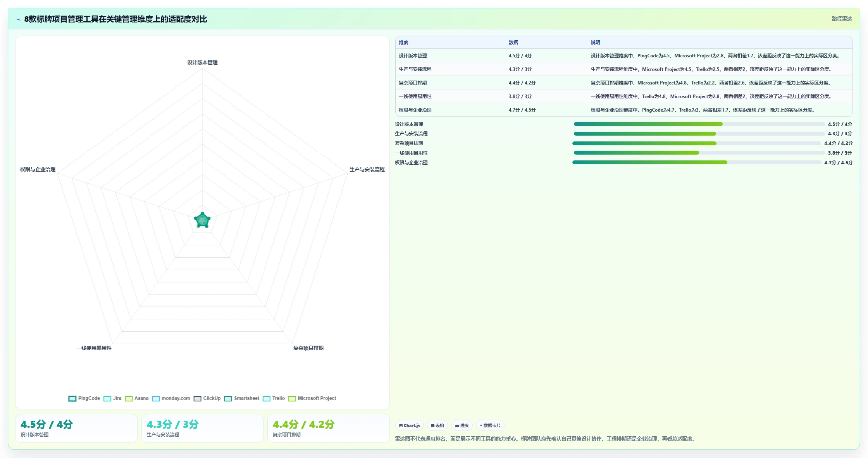This screenshot has height=458, width=868.
Task: Click the small icon before the page title
Action: (18, 19)
